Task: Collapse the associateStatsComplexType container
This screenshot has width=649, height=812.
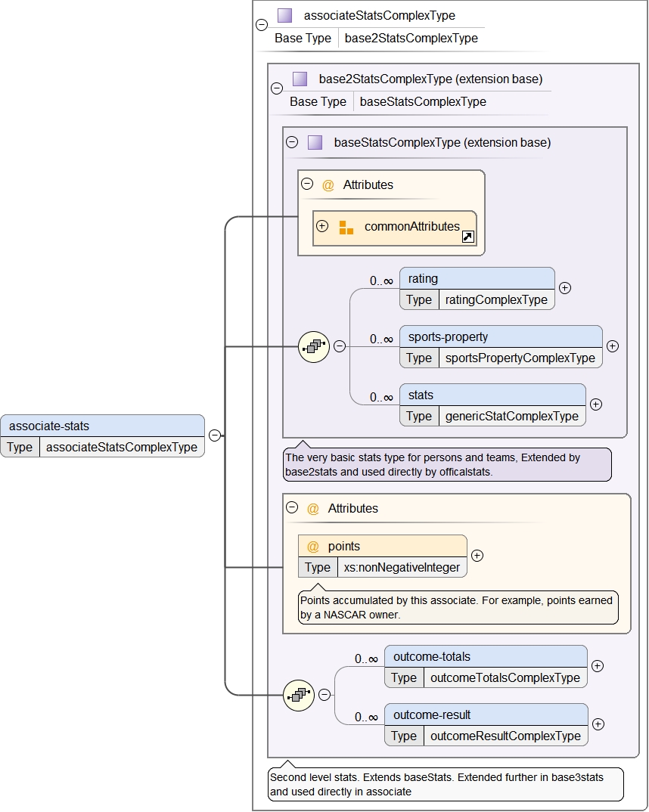Action: tap(262, 24)
